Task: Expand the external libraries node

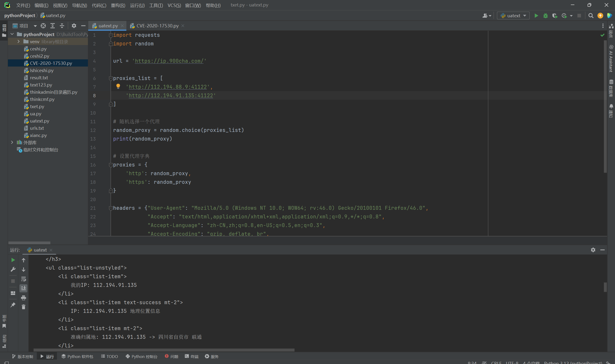Action: click(12, 142)
